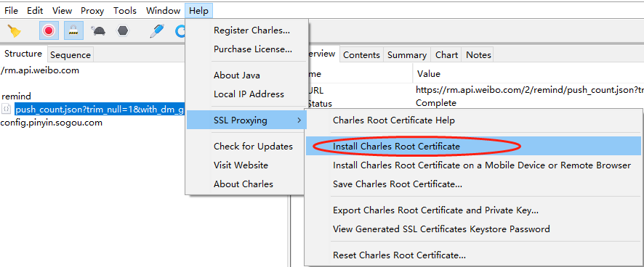Click the Status row label

pyautogui.click(x=320, y=103)
